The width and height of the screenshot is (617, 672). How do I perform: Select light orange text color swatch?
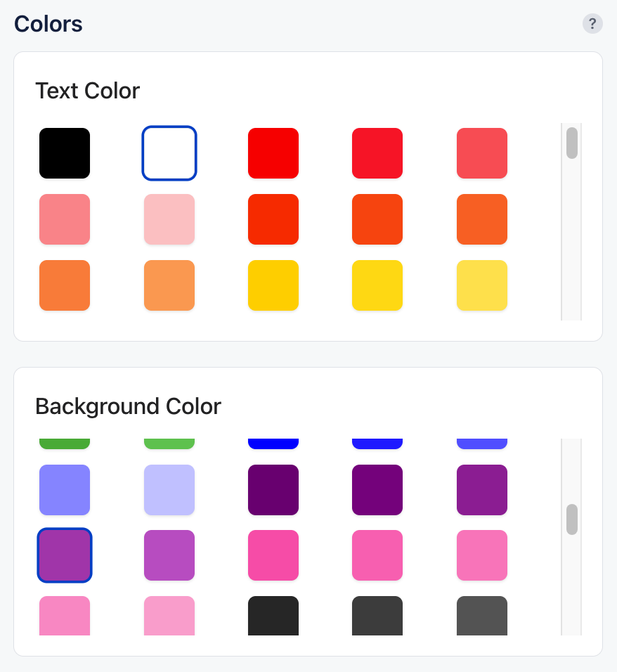tap(169, 285)
